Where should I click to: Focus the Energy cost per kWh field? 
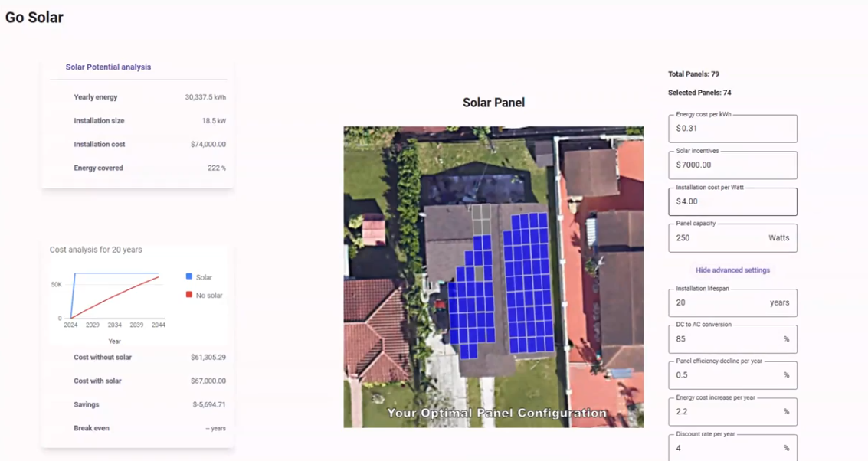coord(732,129)
